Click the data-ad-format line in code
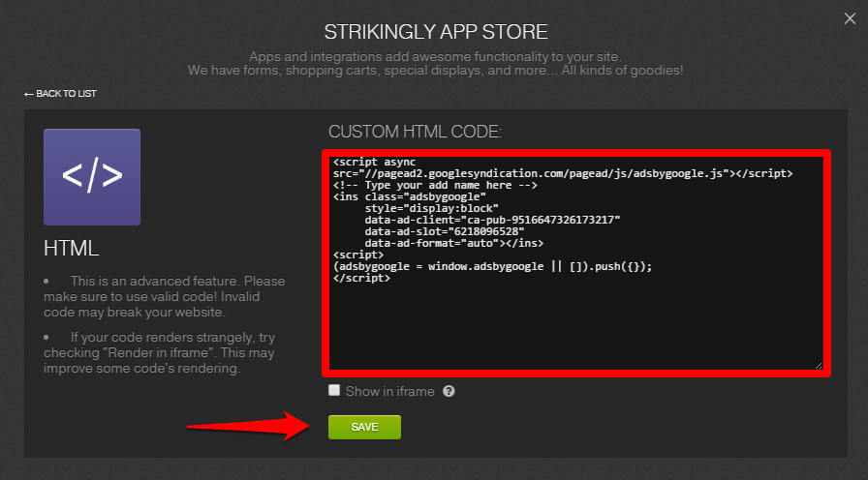Image resolution: width=868 pixels, height=480 pixels. pyautogui.click(x=454, y=243)
